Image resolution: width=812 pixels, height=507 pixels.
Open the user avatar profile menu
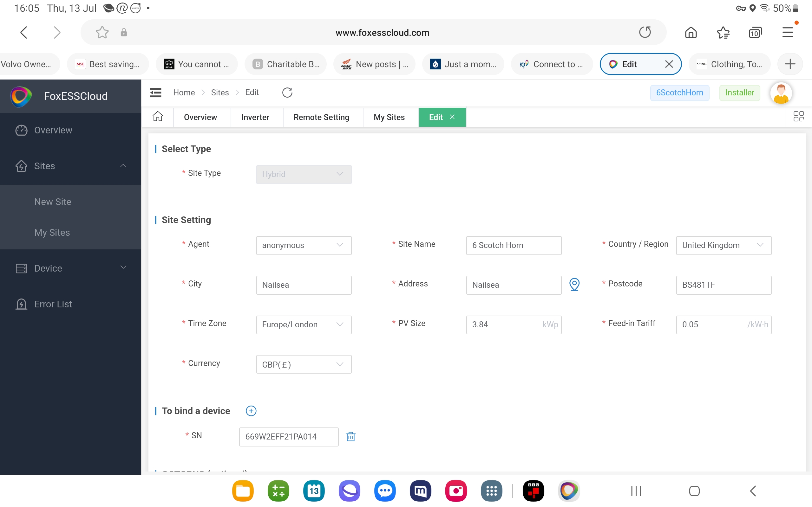(781, 93)
